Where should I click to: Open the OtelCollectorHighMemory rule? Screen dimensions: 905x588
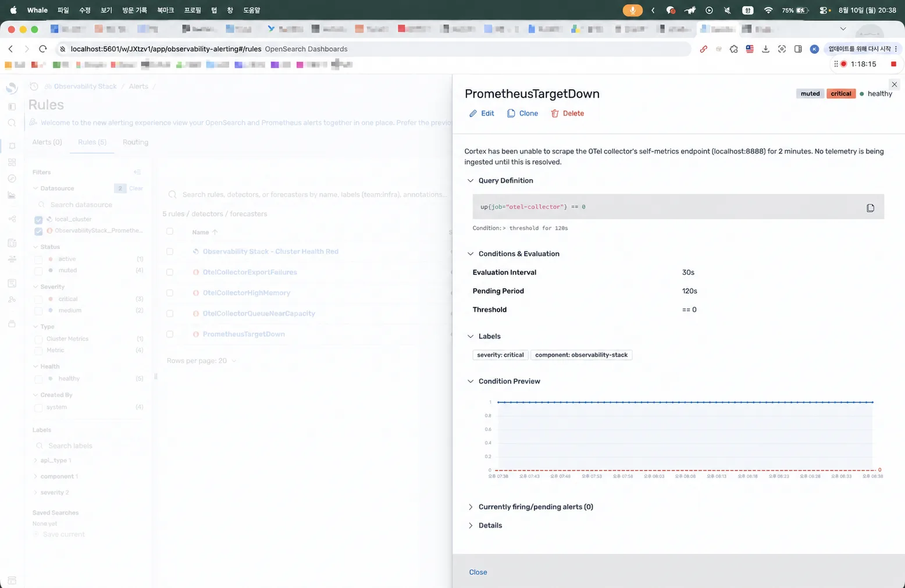pyautogui.click(x=247, y=293)
